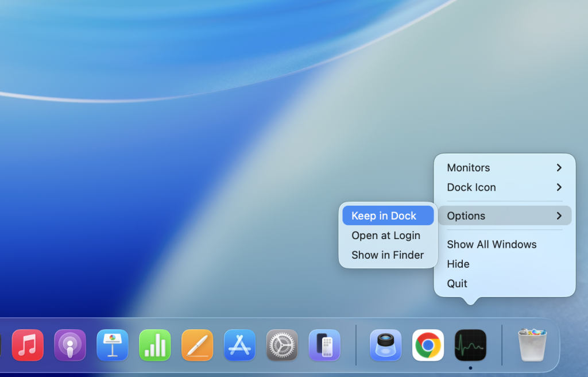Launch Podcasts from the Dock
Screen dimensions: 588x377
[x=70, y=345]
